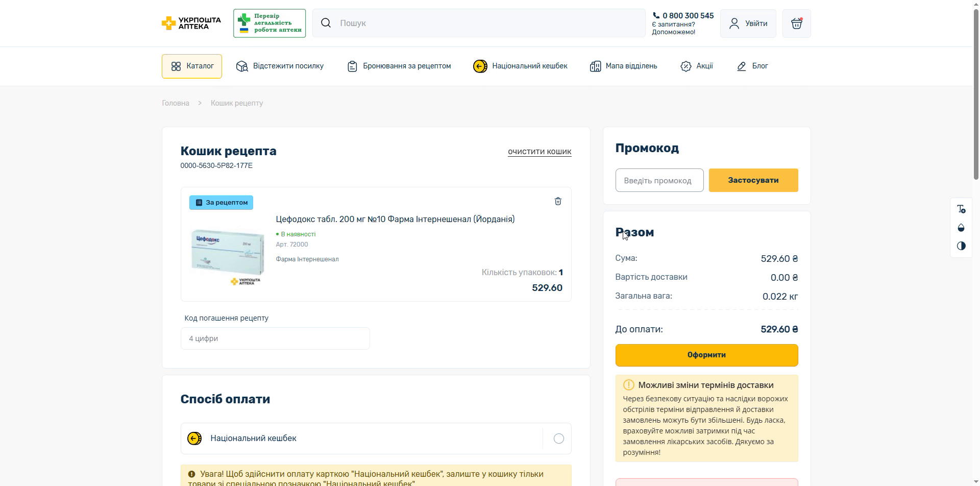
Task: Open the shopping basket icon
Action: point(796,23)
